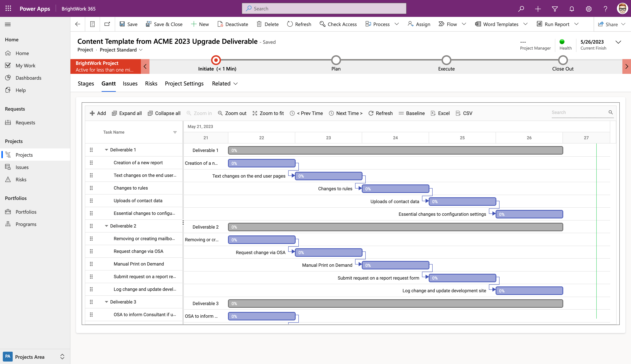
Task: Click the Creation of a new report task bar
Action: point(262,163)
